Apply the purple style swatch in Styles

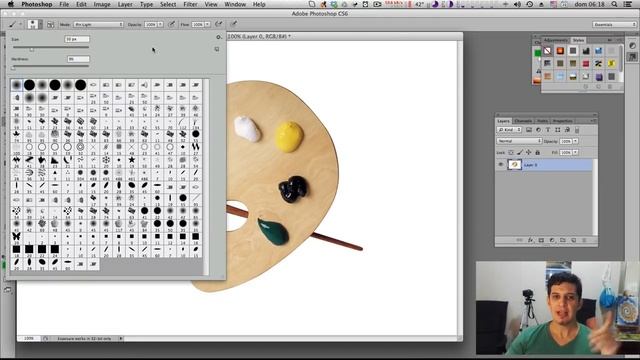599,76
